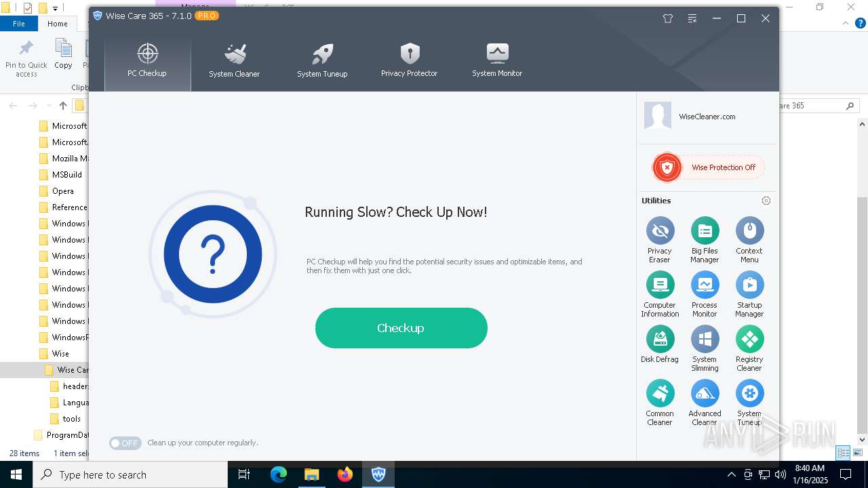The image size is (868, 488).
Task: Open the Common Cleaner utility
Action: tap(660, 403)
